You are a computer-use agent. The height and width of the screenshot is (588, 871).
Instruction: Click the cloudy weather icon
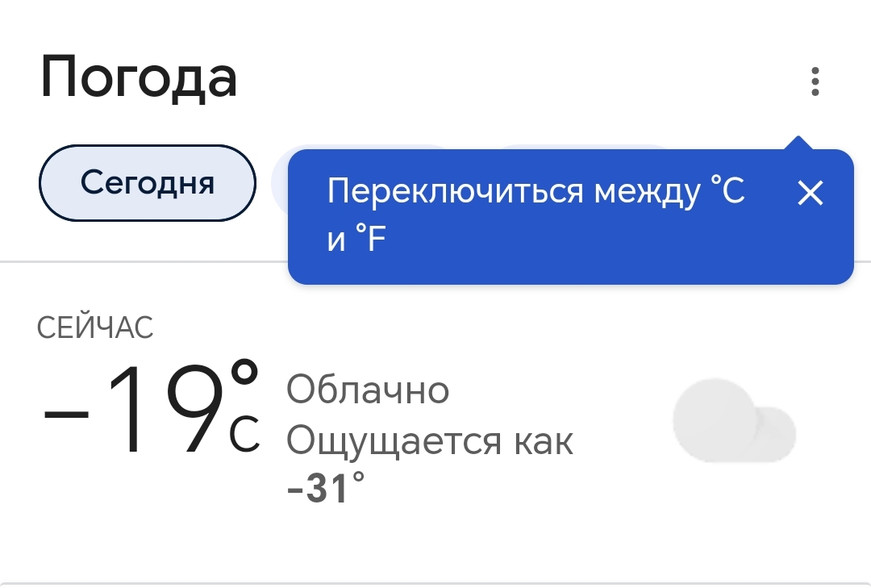tap(734, 423)
